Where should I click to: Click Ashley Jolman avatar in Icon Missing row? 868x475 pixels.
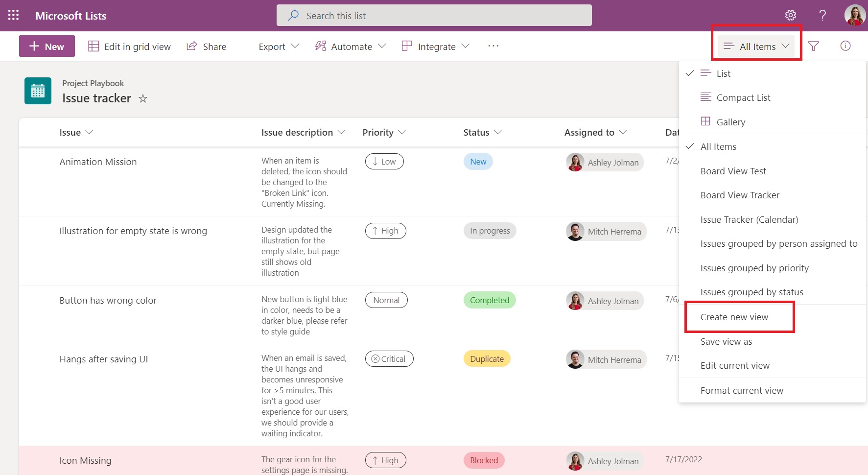point(575,461)
